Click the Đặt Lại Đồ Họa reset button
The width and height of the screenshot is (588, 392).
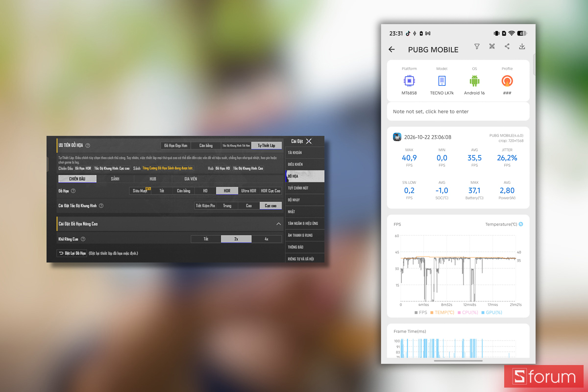tap(72, 253)
